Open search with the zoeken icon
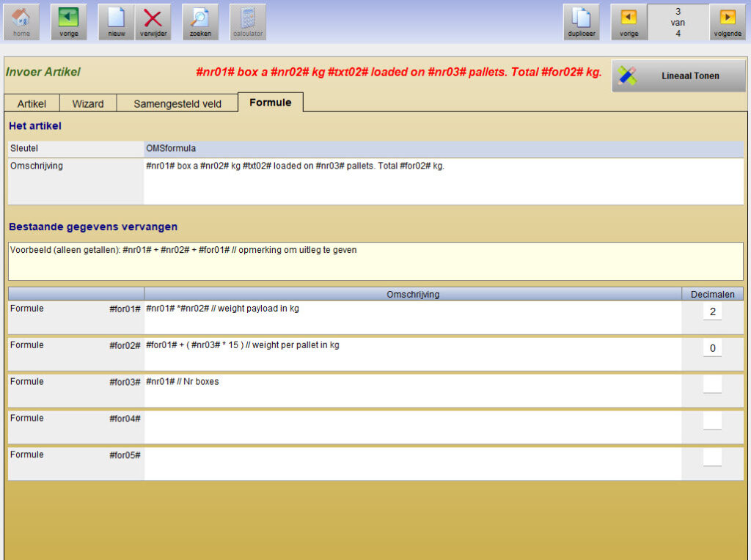Image resolution: width=751 pixels, height=560 pixels. [x=200, y=21]
